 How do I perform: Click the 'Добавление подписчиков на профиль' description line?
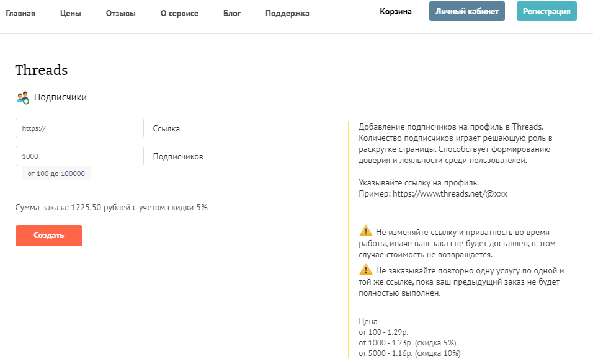coord(451,127)
